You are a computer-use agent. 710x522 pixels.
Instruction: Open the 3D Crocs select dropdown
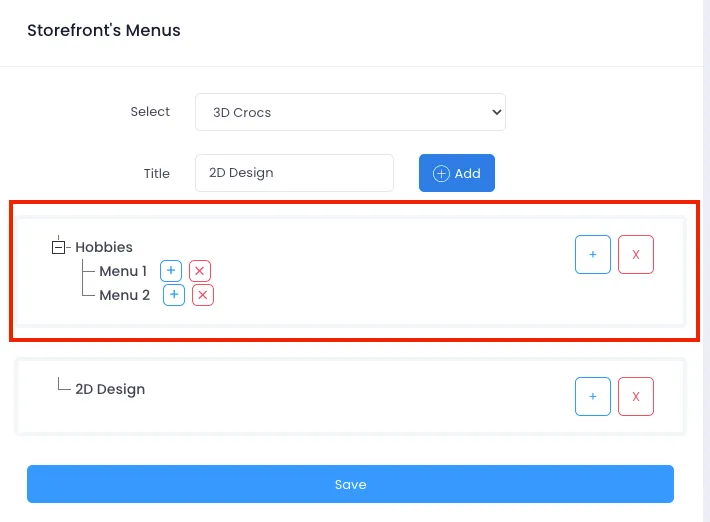click(350, 112)
